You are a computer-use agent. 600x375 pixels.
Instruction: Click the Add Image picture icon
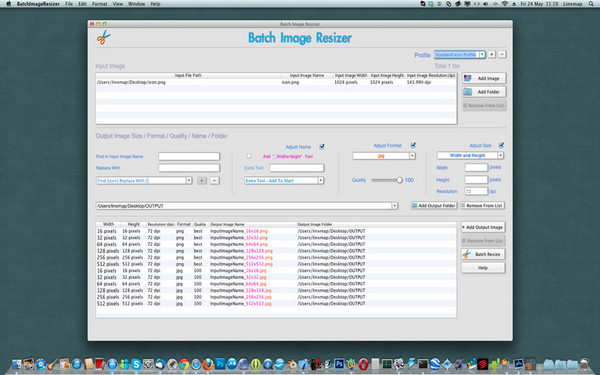(468, 78)
